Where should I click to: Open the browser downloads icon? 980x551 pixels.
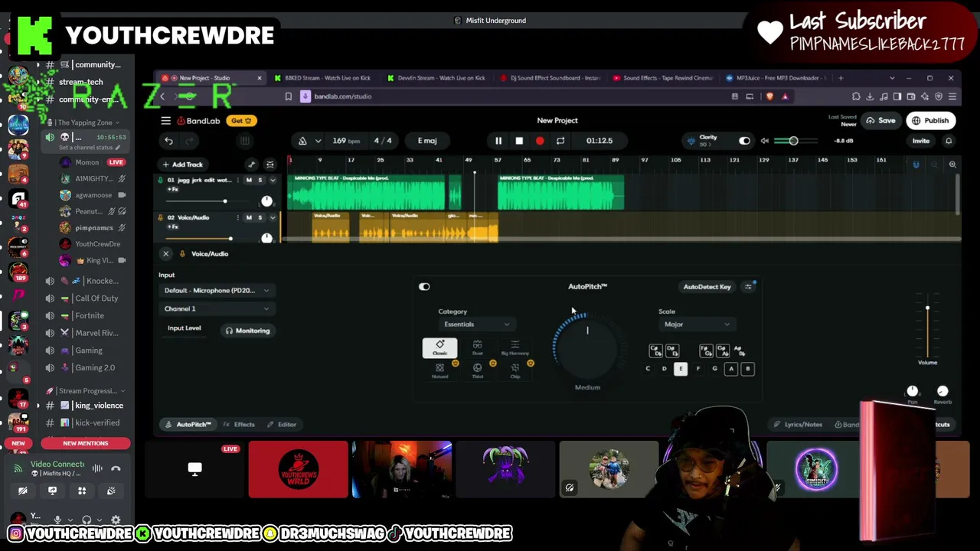tap(870, 96)
